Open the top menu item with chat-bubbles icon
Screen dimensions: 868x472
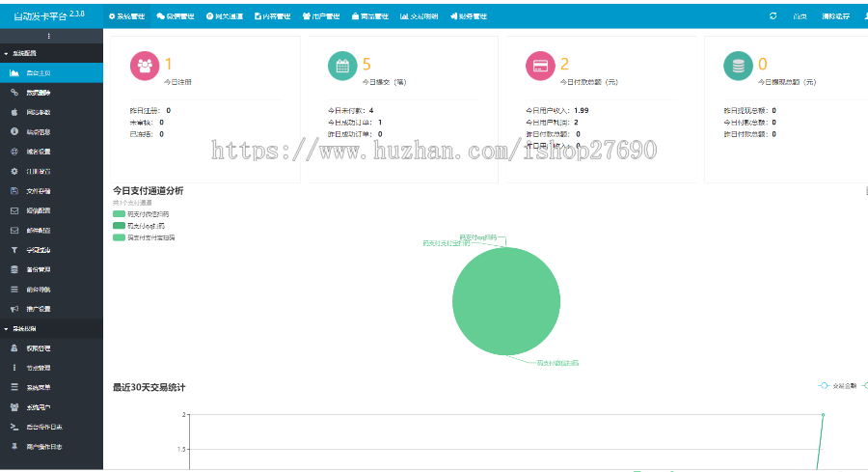[176, 16]
